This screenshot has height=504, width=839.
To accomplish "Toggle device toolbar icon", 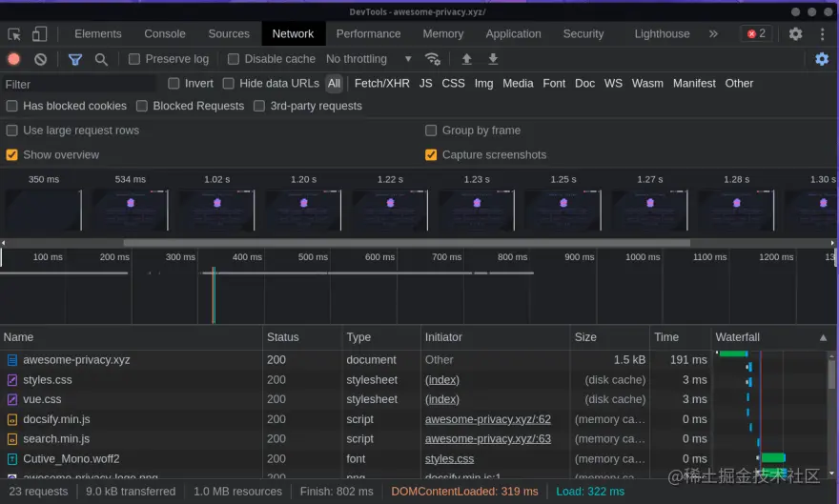I will [39, 34].
